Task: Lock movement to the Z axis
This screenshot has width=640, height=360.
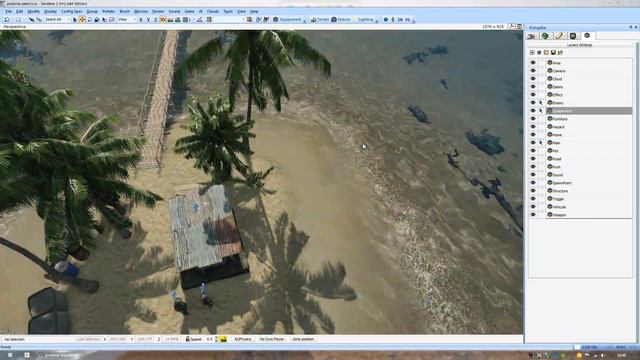Action: coord(156,19)
